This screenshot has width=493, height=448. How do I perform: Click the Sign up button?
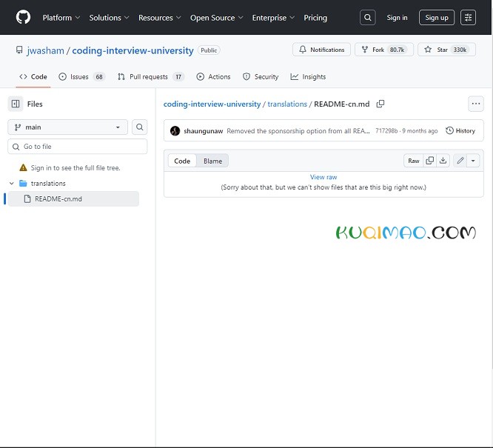point(437,18)
